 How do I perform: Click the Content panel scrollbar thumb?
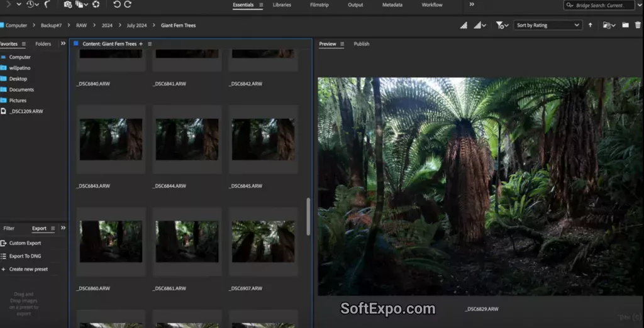pyautogui.click(x=308, y=217)
